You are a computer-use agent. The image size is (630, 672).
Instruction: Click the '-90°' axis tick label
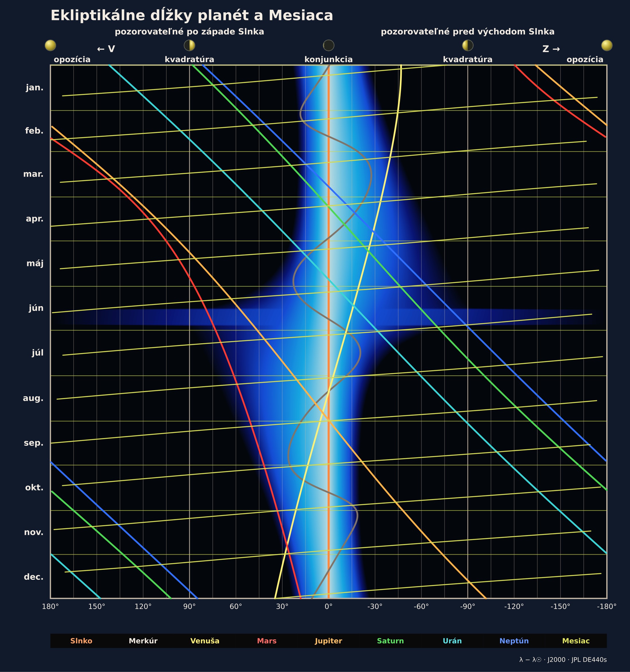point(468,606)
